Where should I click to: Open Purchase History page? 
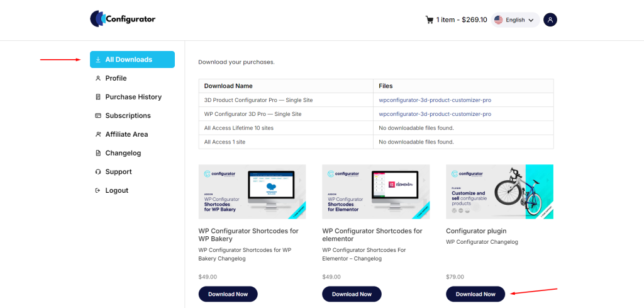coord(133,97)
